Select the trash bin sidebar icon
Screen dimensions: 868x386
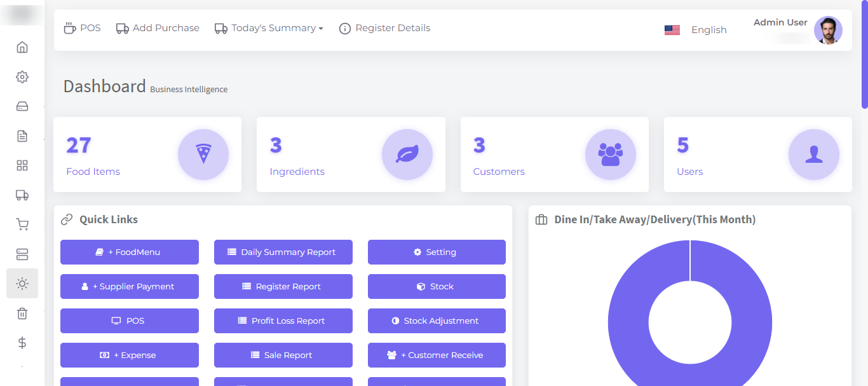click(22, 313)
